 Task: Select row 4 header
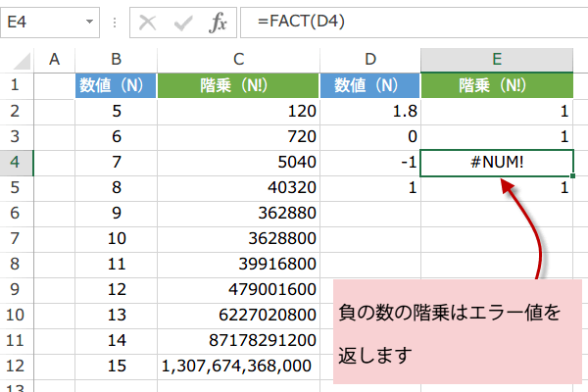(x=15, y=163)
